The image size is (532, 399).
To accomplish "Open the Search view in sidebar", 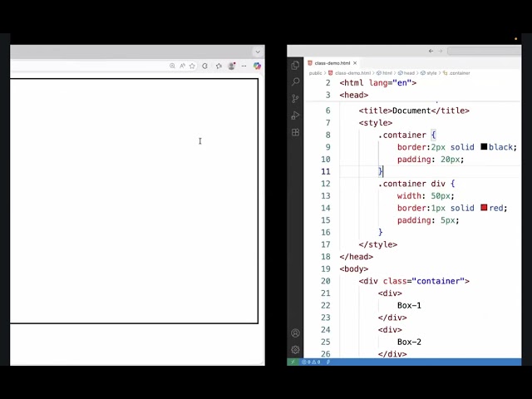I will (x=295, y=81).
